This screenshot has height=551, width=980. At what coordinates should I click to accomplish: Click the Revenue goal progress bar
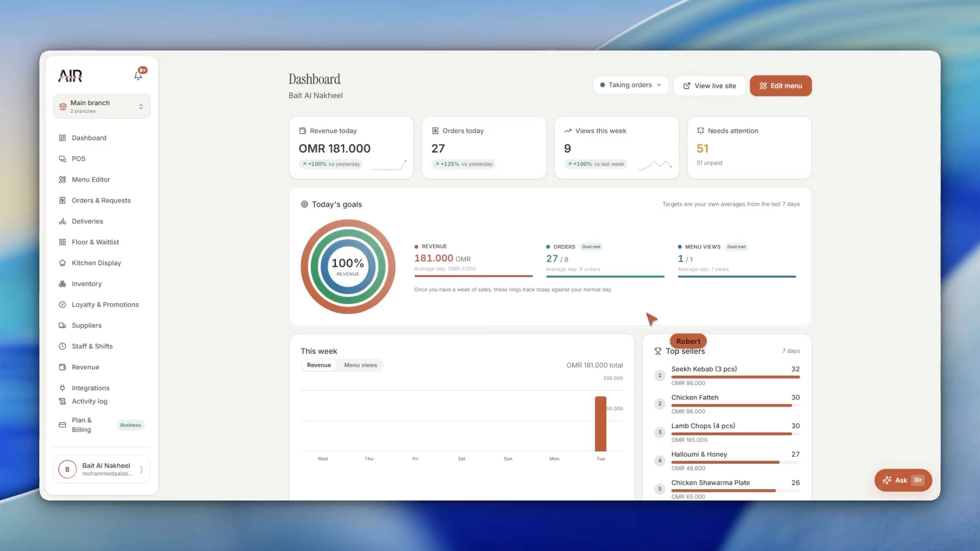[473, 276]
